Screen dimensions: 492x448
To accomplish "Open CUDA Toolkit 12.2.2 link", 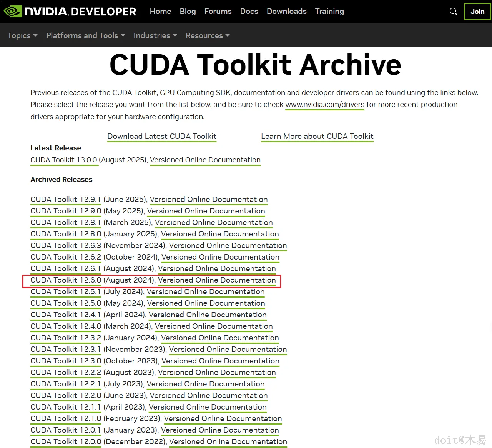I will pyautogui.click(x=66, y=373).
